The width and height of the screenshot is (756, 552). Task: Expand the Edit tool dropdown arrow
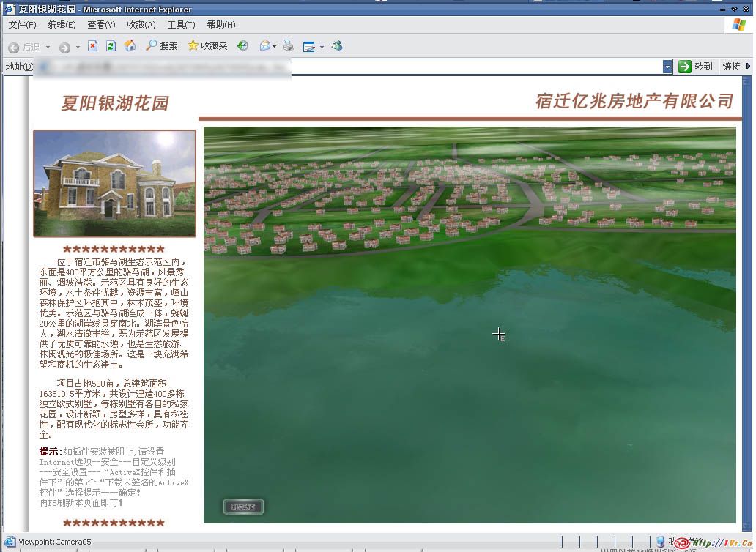(x=322, y=47)
